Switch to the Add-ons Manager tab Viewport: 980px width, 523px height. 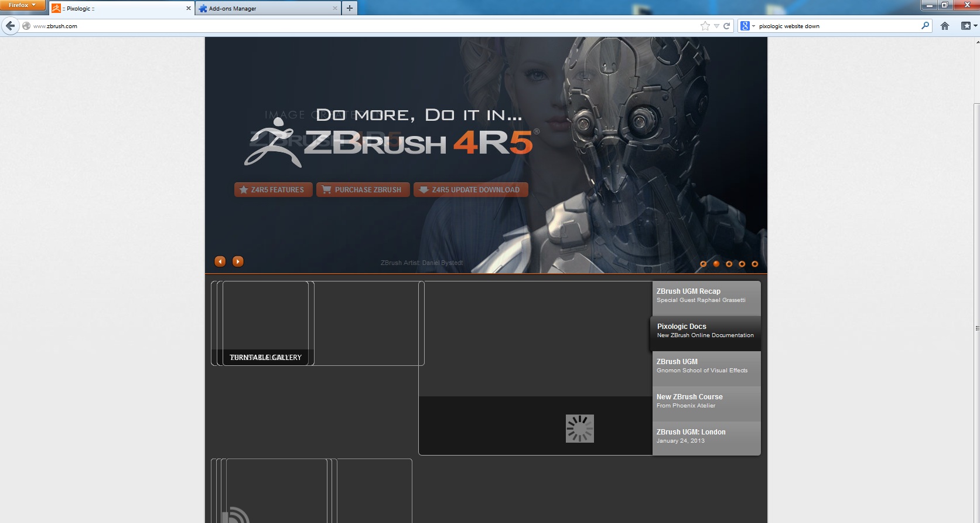pyautogui.click(x=268, y=8)
